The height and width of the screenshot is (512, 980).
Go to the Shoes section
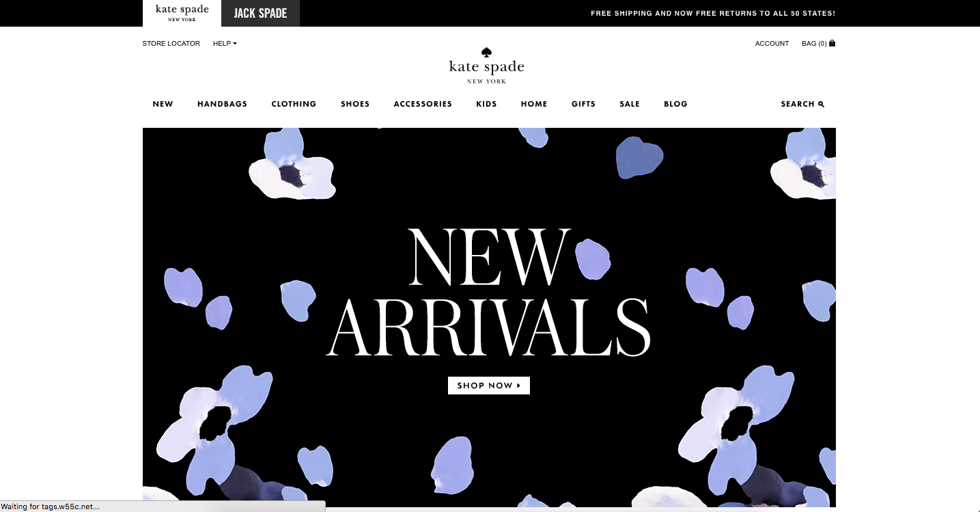tap(355, 104)
